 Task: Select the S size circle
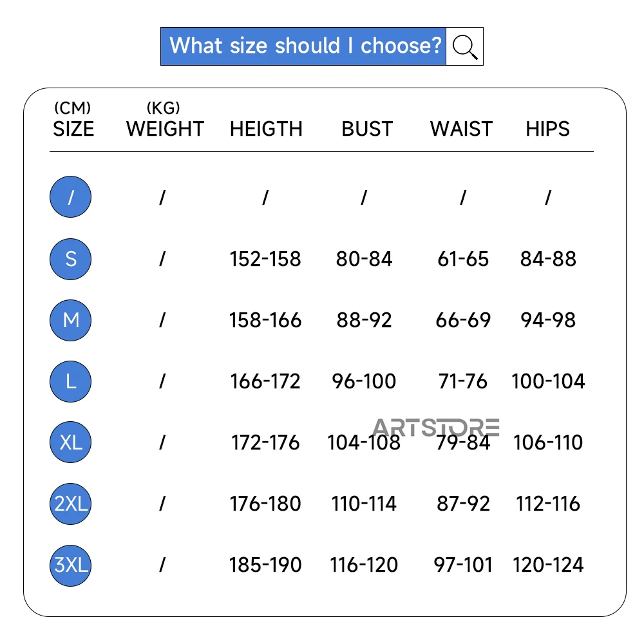click(70, 259)
